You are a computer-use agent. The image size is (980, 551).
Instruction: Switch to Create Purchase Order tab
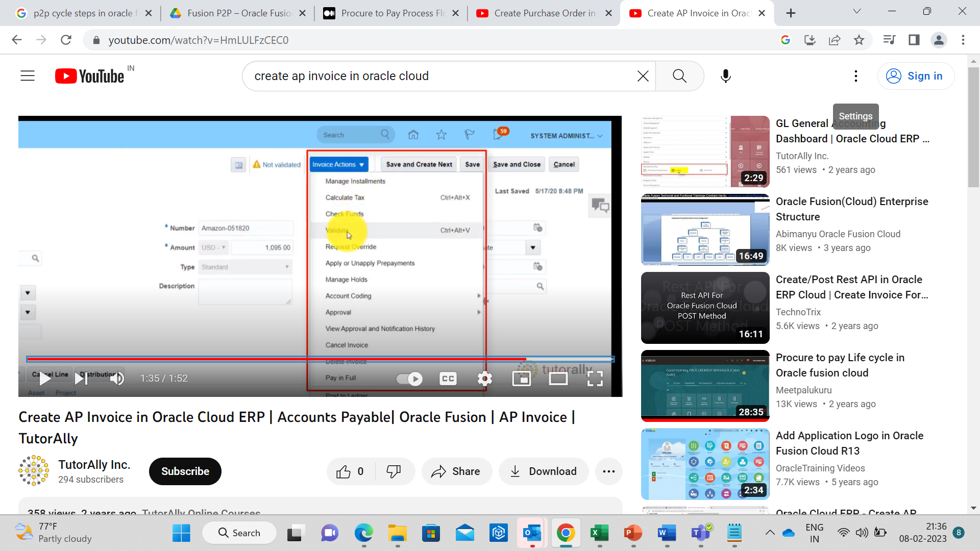pyautogui.click(x=544, y=13)
